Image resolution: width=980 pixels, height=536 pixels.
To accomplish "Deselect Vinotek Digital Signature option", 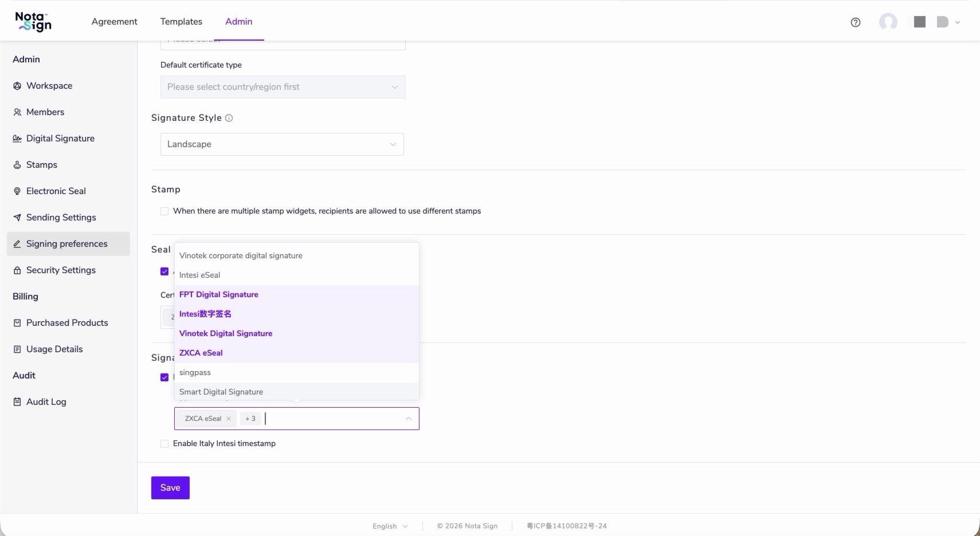I will click(x=297, y=334).
